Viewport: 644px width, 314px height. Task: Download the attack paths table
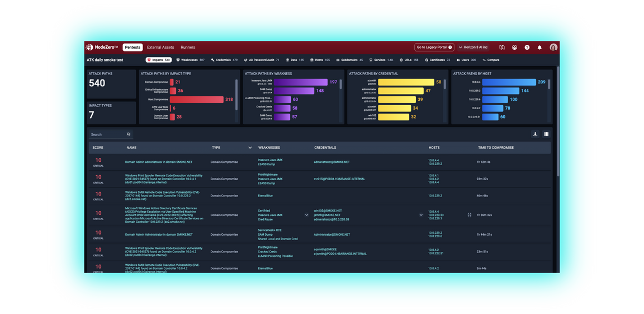coord(535,134)
